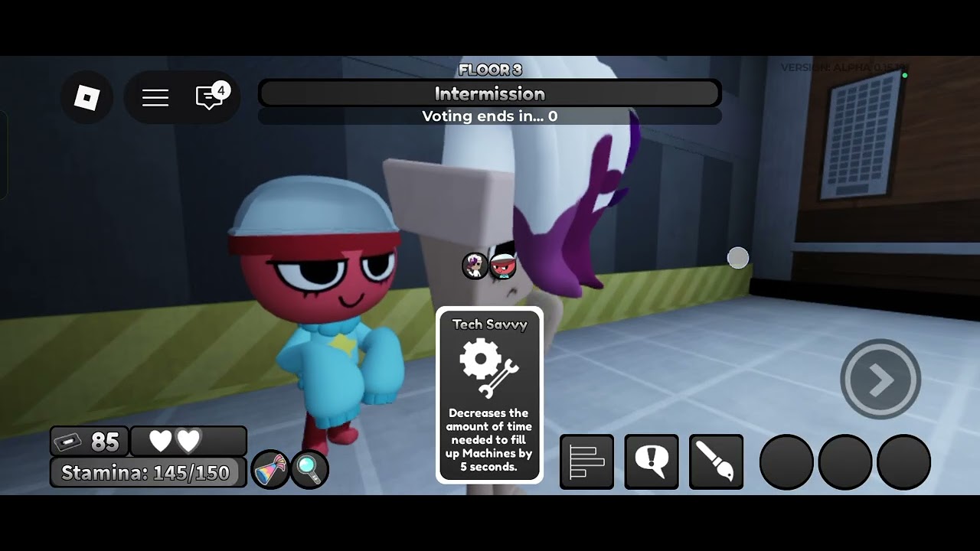Image resolution: width=980 pixels, height=551 pixels.
Task: Select the middle empty item slot
Action: pyautogui.click(x=845, y=462)
